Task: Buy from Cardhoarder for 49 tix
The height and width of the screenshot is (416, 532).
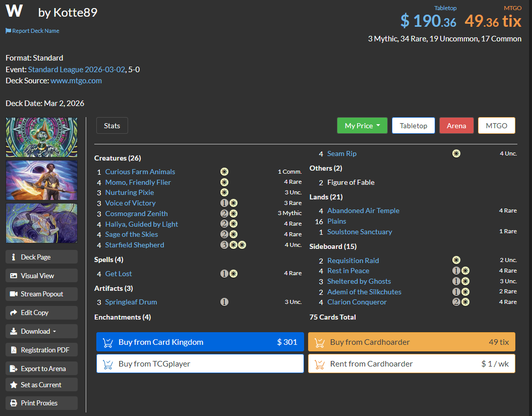Action: tap(411, 342)
